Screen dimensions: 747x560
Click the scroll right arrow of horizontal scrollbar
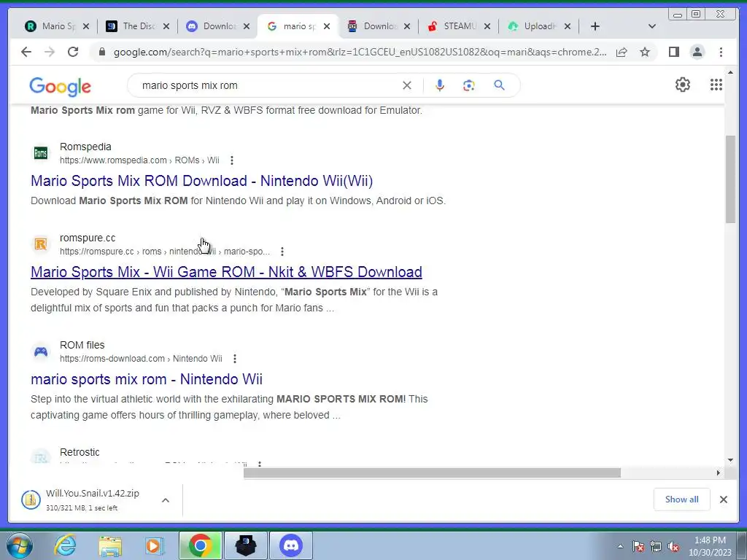pos(718,472)
